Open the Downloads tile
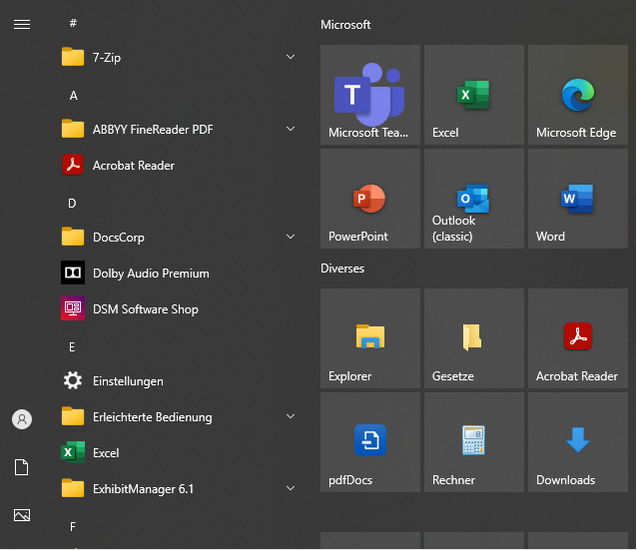The image size is (637, 550). pyautogui.click(x=578, y=442)
